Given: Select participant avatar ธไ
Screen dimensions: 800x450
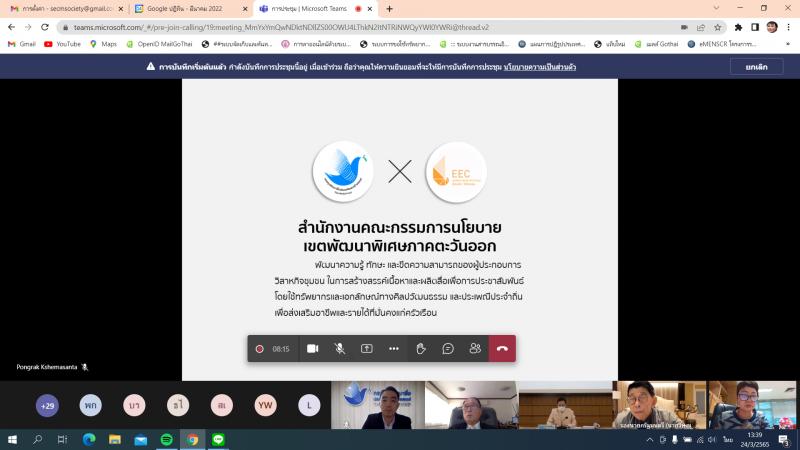Looking at the screenshot, I should (178, 406).
